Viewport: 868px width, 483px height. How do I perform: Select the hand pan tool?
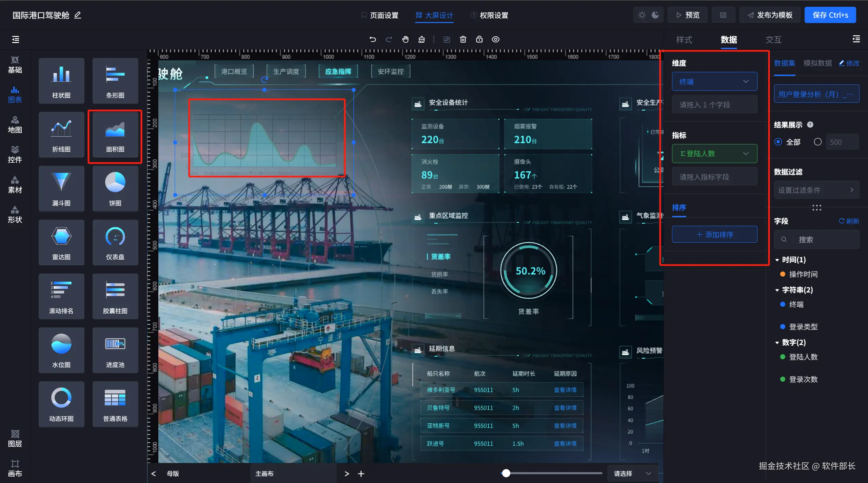[x=405, y=39]
